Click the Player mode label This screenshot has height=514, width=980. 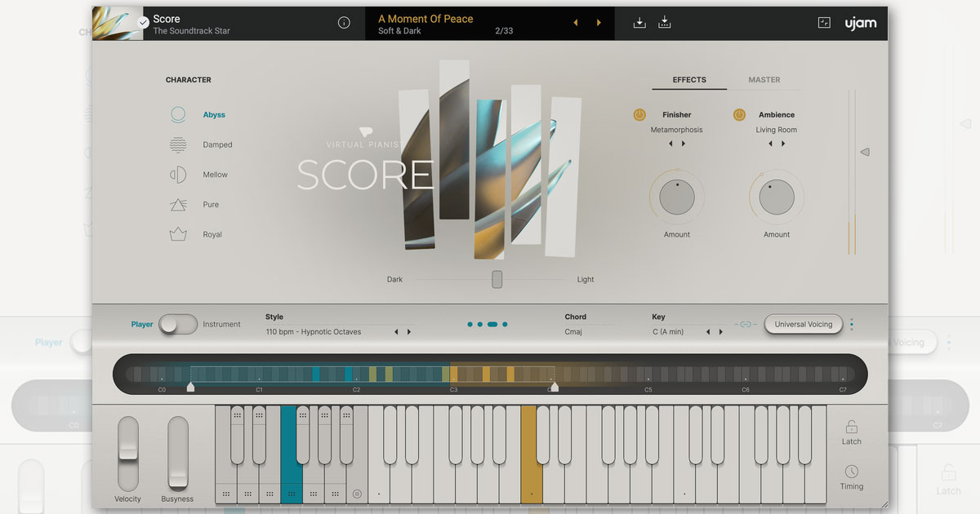click(x=142, y=324)
